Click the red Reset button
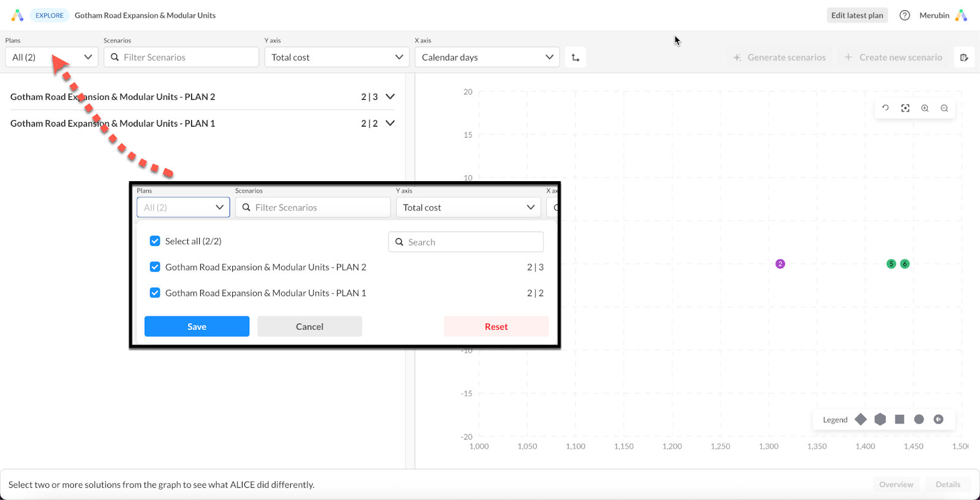The width and height of the screenshot is (980, 500). tap(496, 326)
